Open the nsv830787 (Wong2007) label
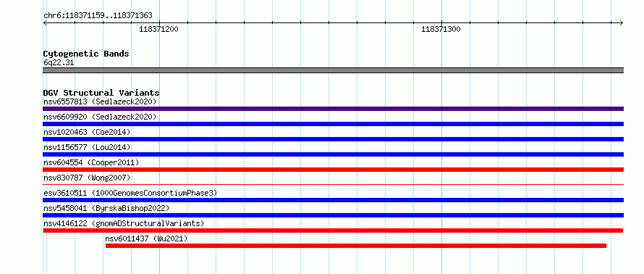Viewport: 644px width, 274px height. (87, 178)
